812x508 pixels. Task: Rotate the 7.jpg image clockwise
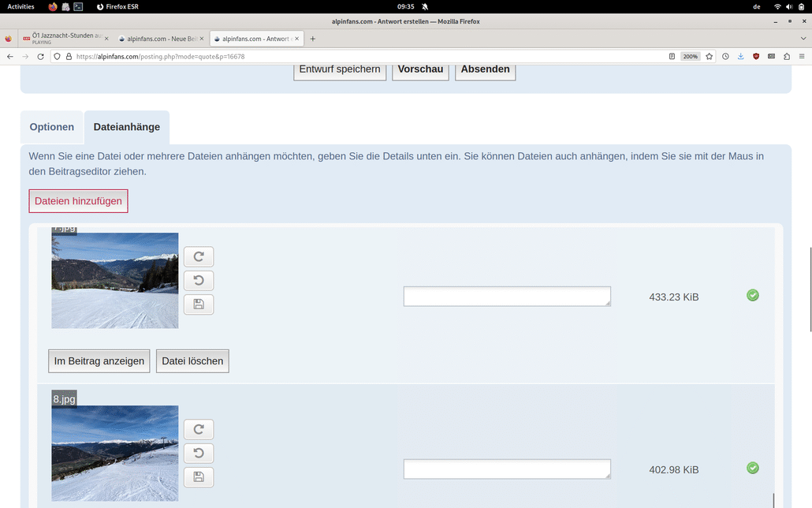coord(198,256)
